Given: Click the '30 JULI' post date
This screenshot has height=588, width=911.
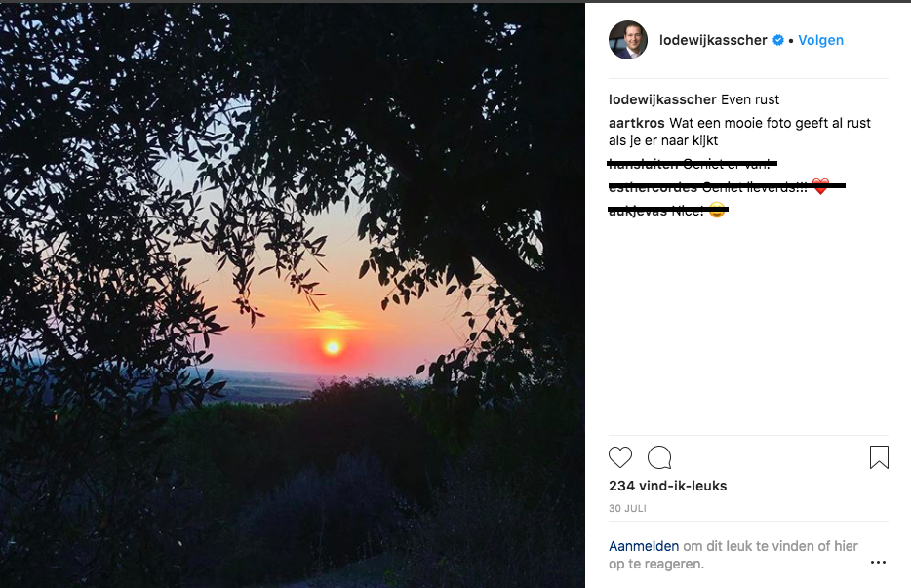Looking at the screenshot, I should click(627, 509).
